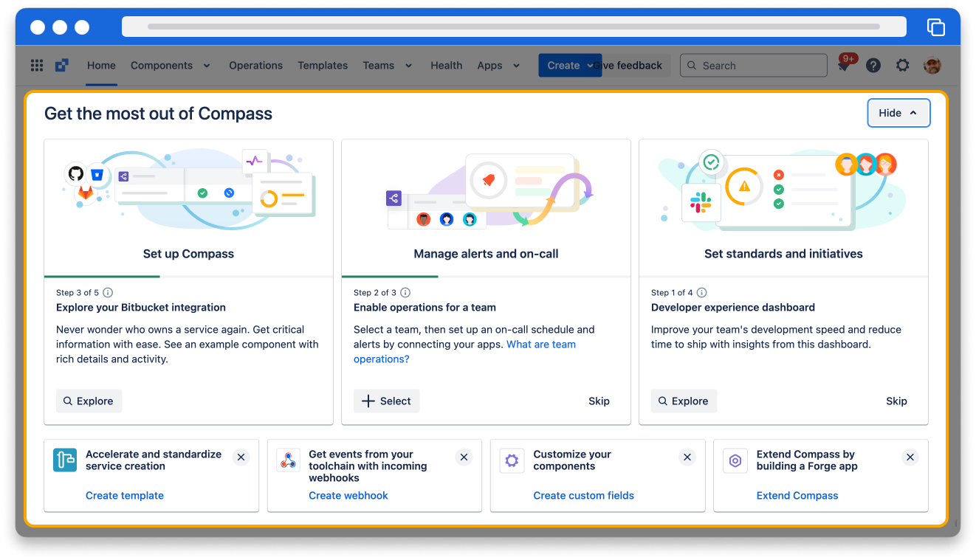
Task: Open the What are team operations? link
Action: tap(541, 345)
